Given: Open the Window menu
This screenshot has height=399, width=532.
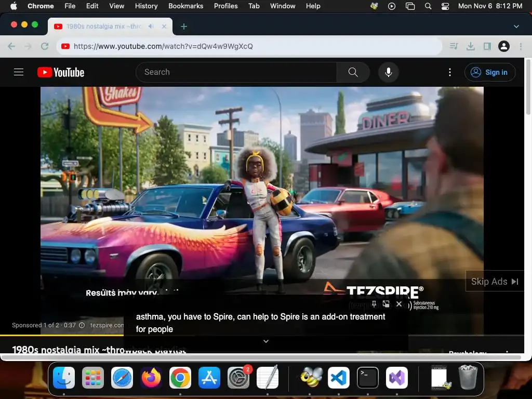Looking at the screenshot, I should (283, 6).
